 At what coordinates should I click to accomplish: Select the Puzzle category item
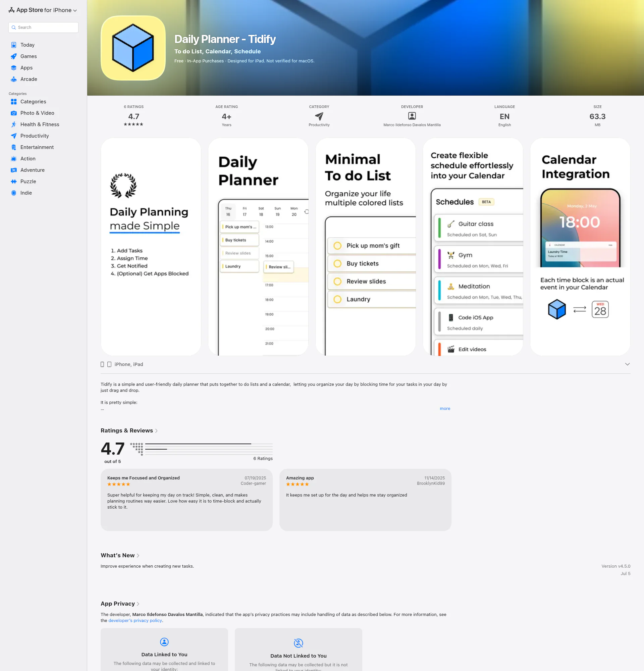tap(44, 182)
